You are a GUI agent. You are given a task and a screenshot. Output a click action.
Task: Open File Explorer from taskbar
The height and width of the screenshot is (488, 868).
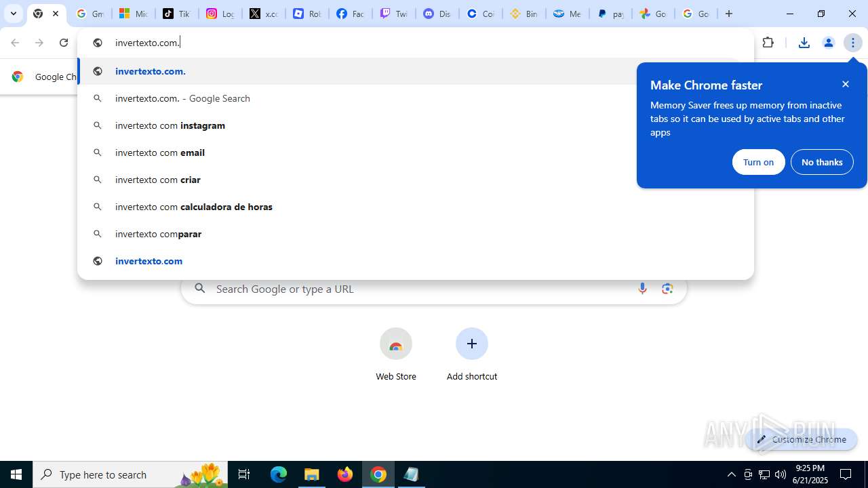tap(312, 474)
